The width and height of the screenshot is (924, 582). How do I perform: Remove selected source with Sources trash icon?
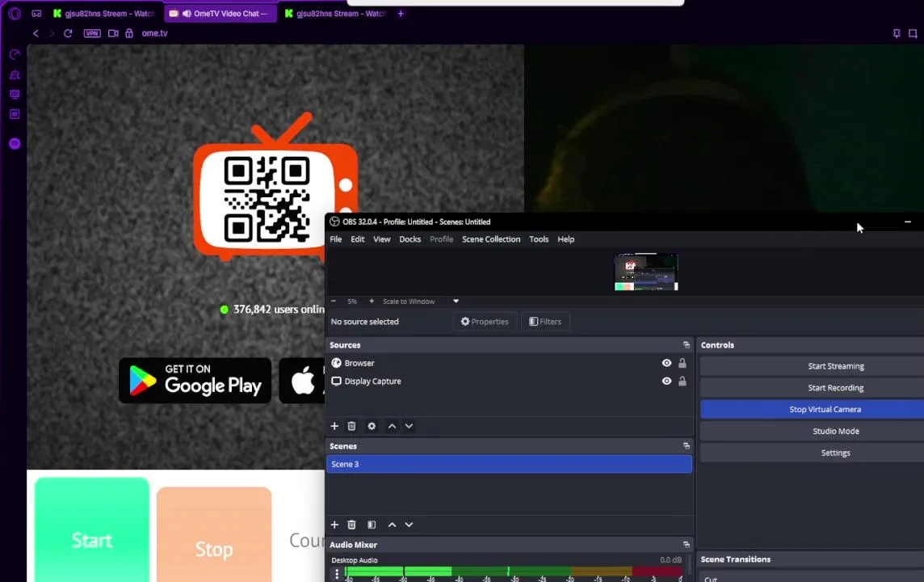[352, 426]
